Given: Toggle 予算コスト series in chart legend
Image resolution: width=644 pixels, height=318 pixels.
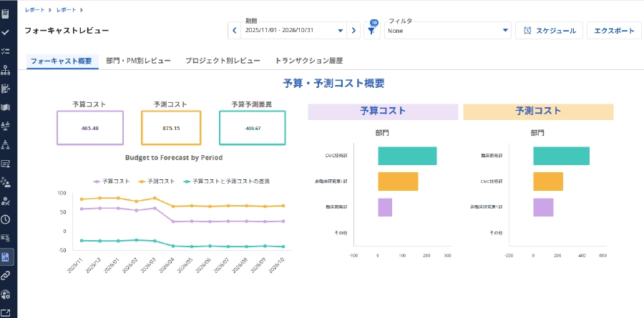Looking at the screenshot, I should [109, 182].
